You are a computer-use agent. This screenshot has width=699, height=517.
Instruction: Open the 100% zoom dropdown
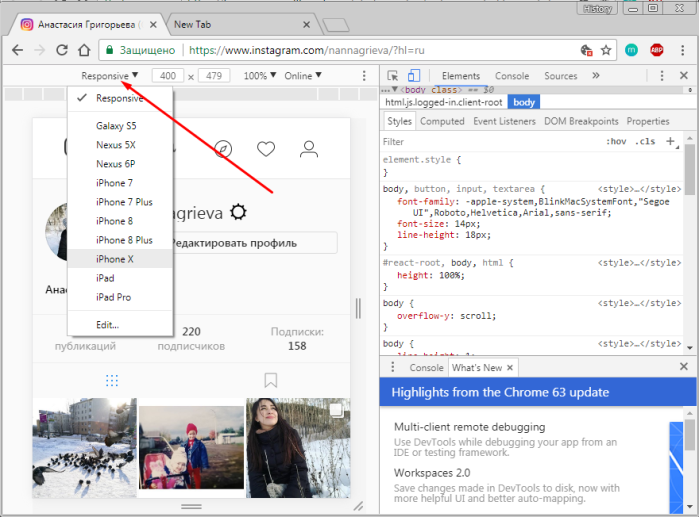tap(260, 76)
